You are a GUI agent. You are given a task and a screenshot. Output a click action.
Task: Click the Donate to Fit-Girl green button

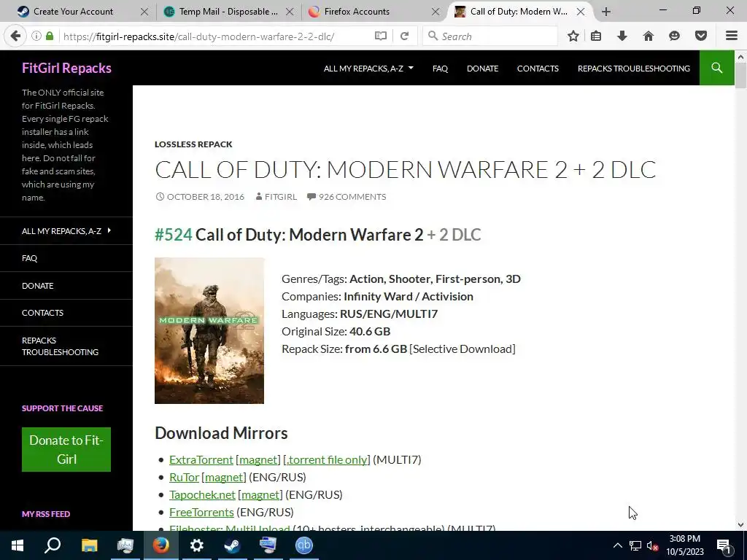tap(66, 449)
